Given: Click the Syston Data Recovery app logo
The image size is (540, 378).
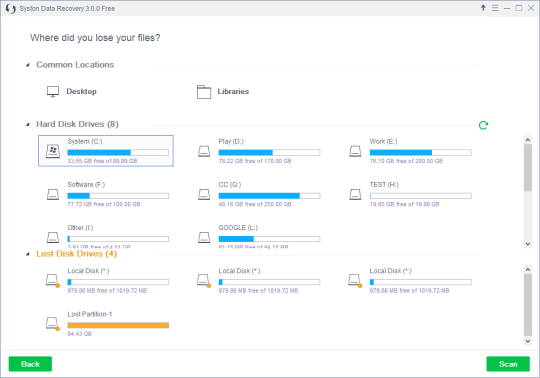Looking at the screenshot, I should 11,8.
